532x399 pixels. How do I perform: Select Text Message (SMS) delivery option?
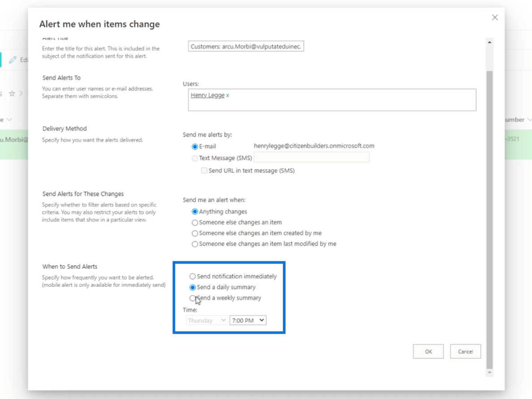[195, 158]
